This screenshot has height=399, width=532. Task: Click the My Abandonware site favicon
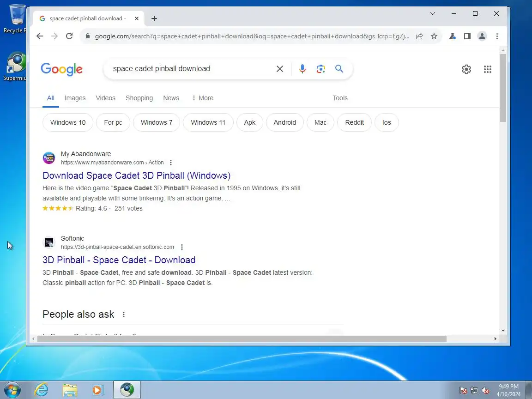tap(49, 158)
